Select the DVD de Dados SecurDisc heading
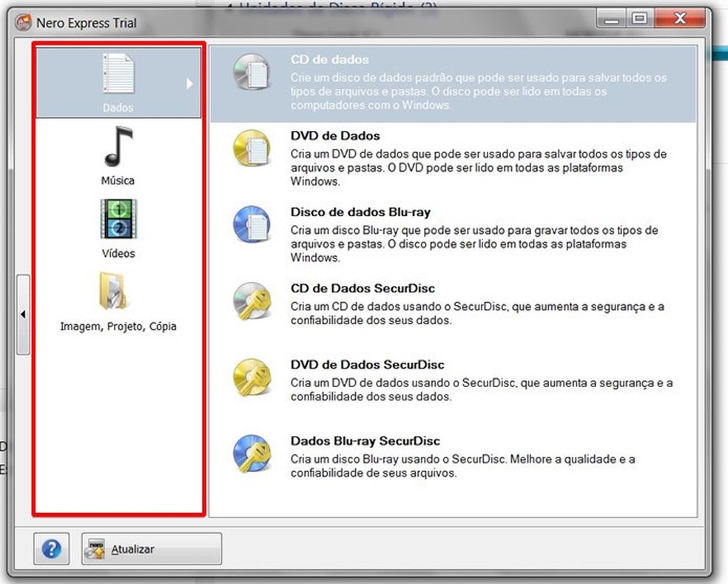This screenshot has width=728, height=584. pyautogui.click(x=367, y=364)
